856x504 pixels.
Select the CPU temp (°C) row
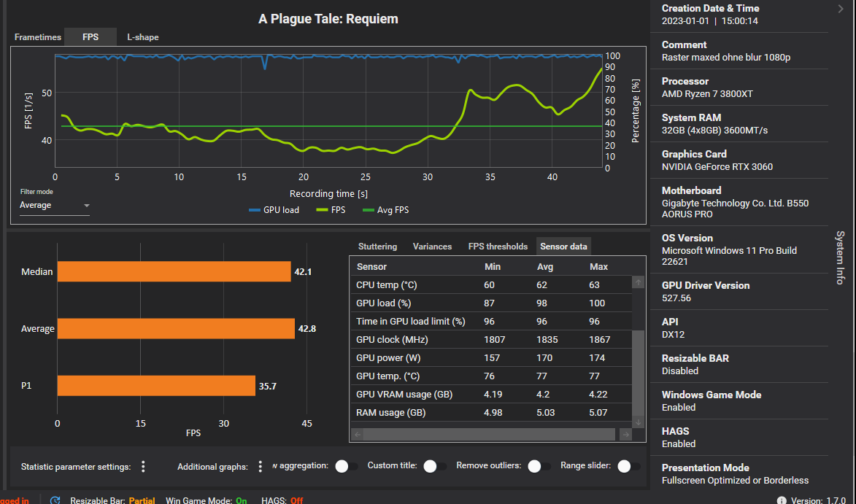(x=491, y=284)
